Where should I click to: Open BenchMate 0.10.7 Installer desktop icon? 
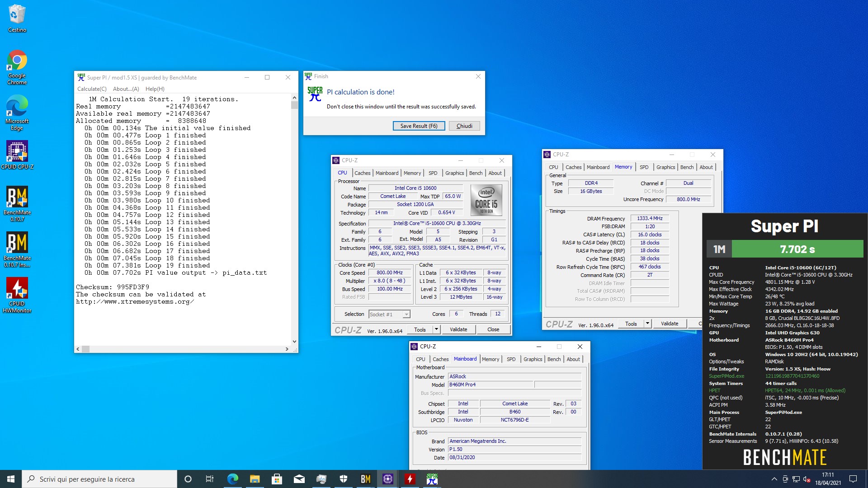pyautogui.click(x=17, y=249)
